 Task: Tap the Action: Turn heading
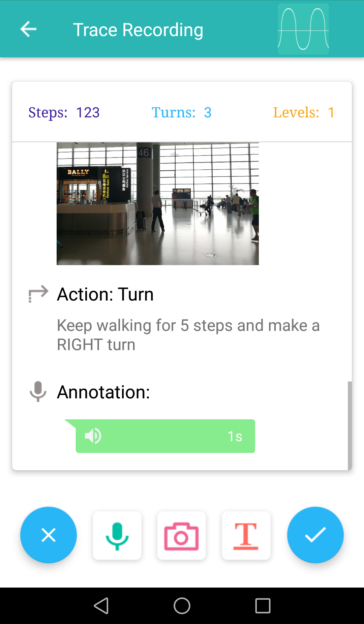click(105, 294)
